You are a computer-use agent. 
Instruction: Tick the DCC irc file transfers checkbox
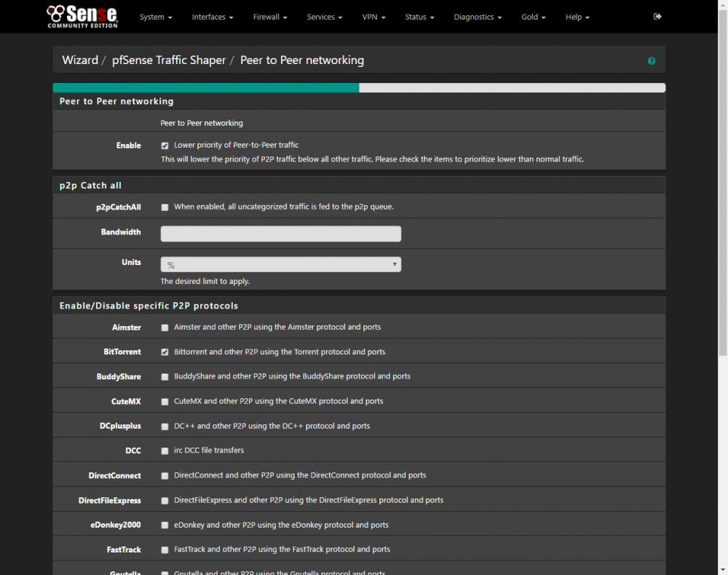click(165, 451)
